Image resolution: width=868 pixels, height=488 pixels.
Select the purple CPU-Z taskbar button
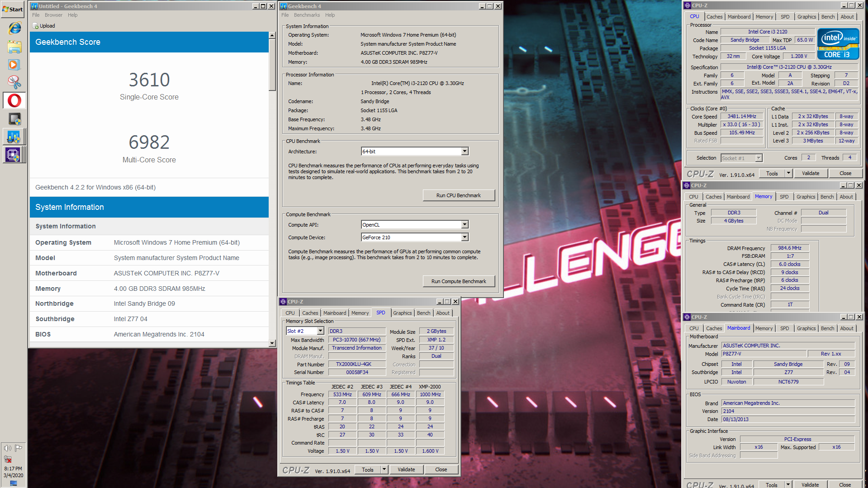(13, 155)
